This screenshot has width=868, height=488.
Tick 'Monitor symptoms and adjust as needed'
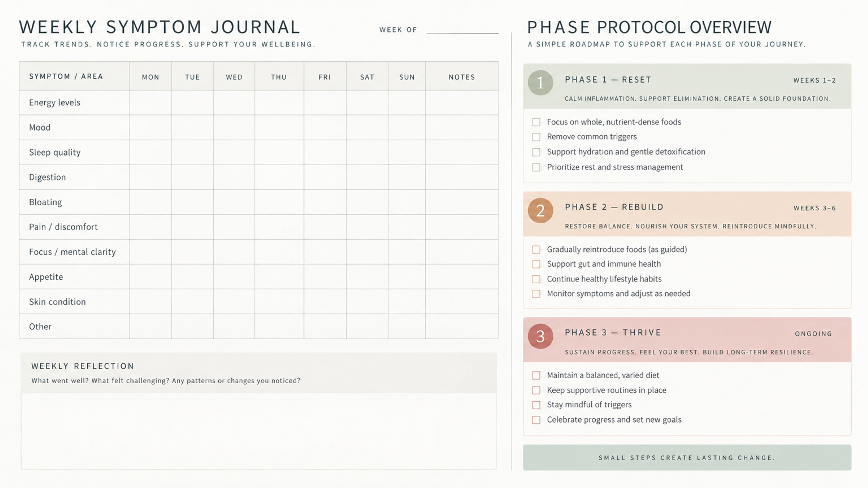pos(536,294)
